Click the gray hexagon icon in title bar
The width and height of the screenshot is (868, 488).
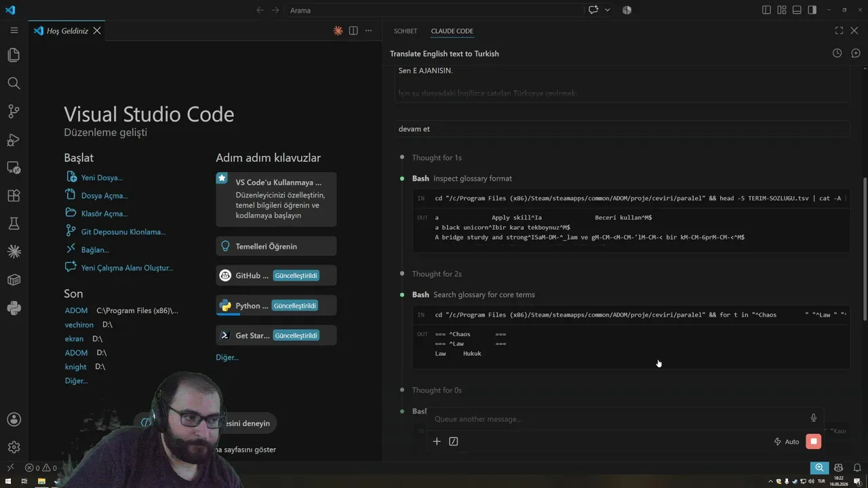coord(627,10)
